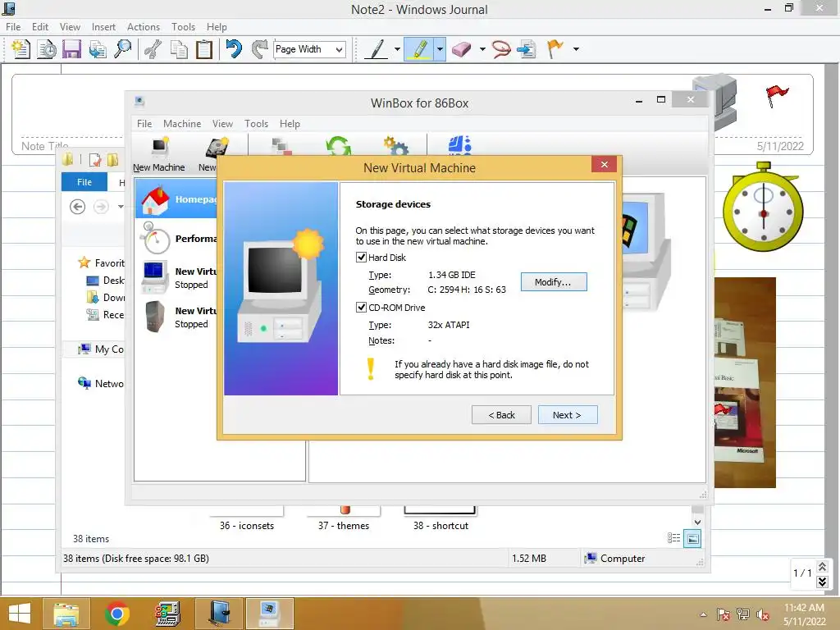This screenshot has height=630, width=840.
Task: Expand the Eraser options arrow
Action: click(x=482, y=49)
